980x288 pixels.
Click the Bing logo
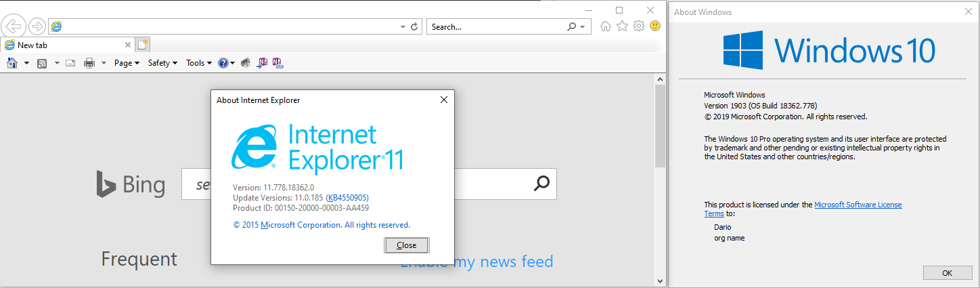point(131,184)
